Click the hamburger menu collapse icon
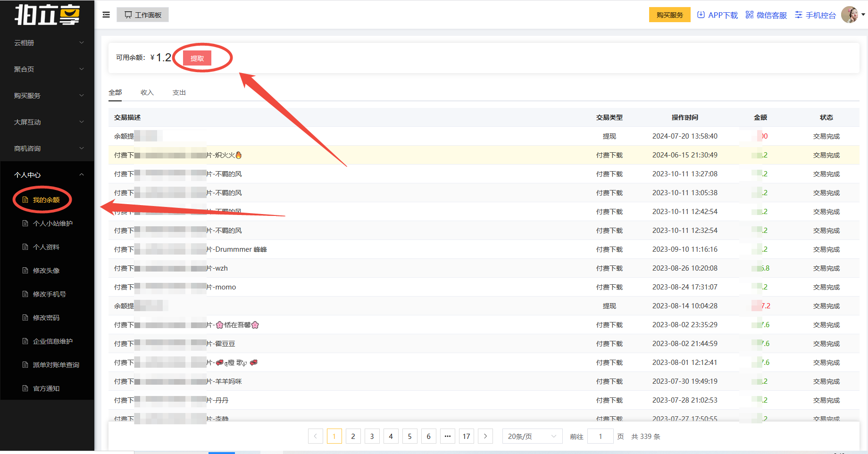 106,15
